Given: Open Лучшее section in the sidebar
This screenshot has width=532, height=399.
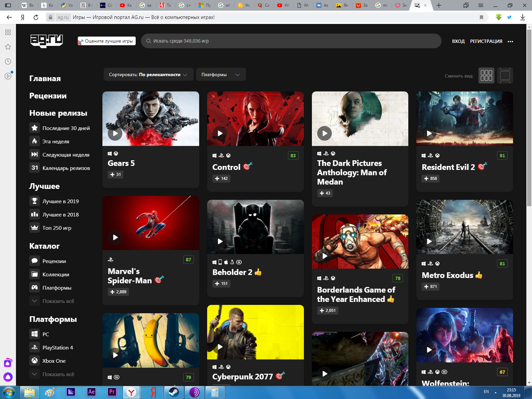Looking at the screenshot, I should pyautogui.click(x=45, y=186).
